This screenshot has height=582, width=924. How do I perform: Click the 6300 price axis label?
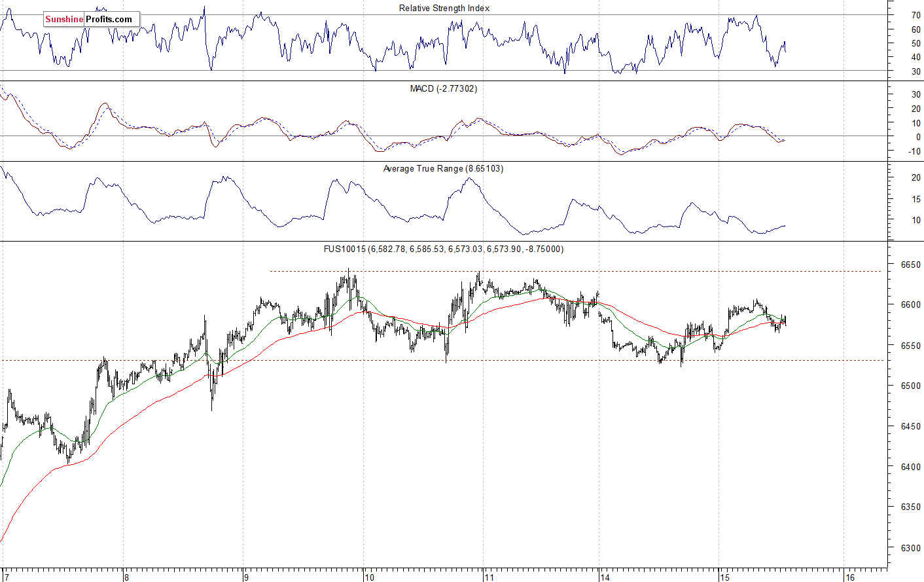910,548
